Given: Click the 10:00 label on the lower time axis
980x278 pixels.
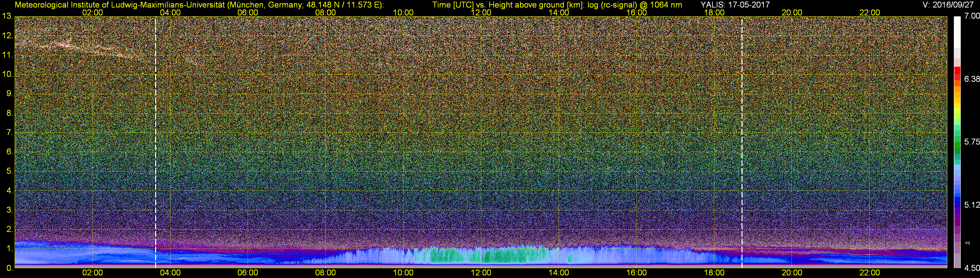Looking at the screenshot, I should (x=403, y=273).
